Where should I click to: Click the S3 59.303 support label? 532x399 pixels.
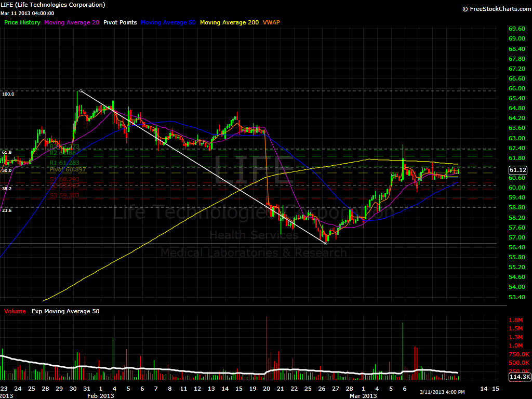pos(65,195)
